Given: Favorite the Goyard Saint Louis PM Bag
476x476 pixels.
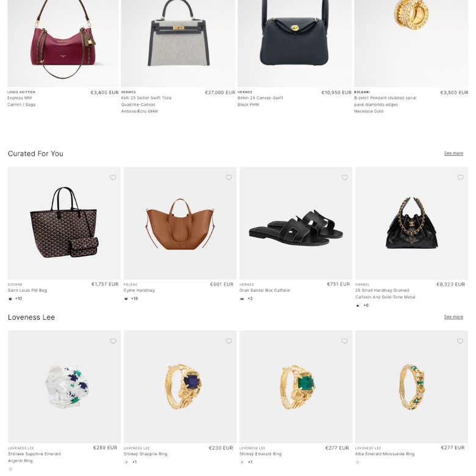Looking at the screenshot, I should click(x=113, y=178).
